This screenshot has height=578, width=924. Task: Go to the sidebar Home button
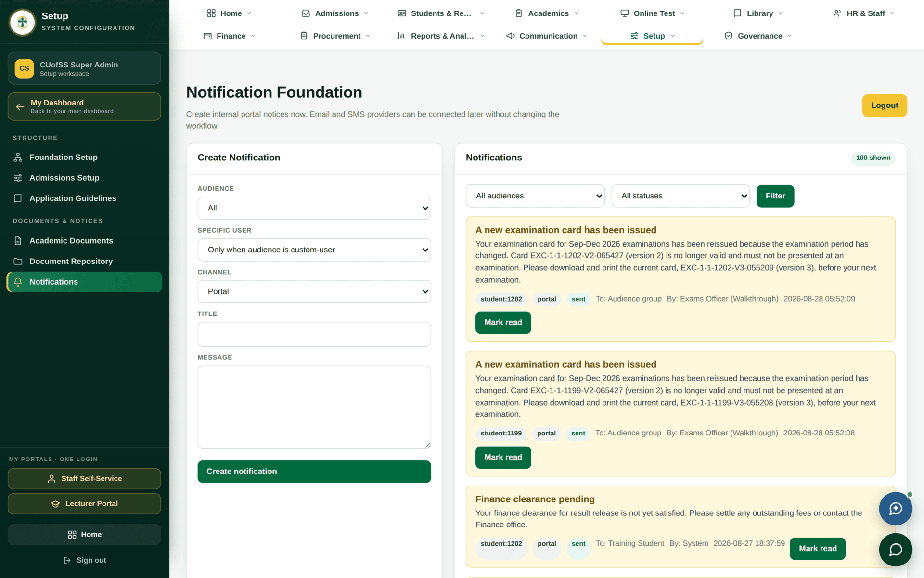coord(84,535)
